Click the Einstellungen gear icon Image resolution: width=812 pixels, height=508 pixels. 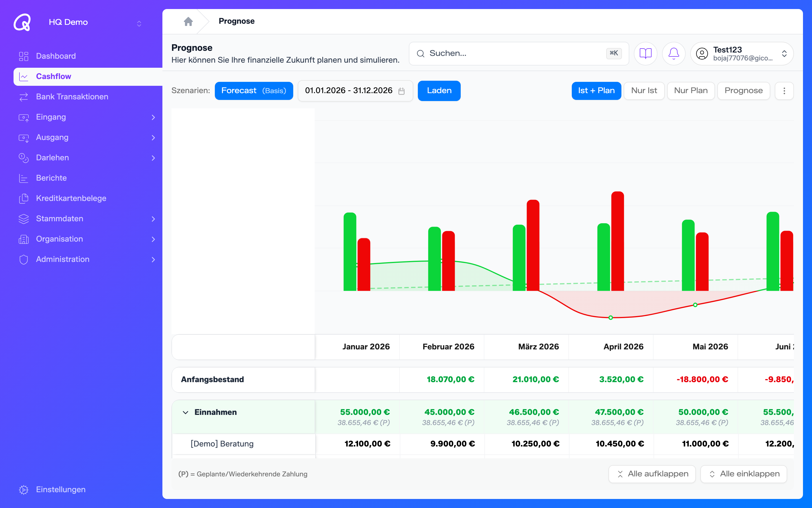[23, 490]
